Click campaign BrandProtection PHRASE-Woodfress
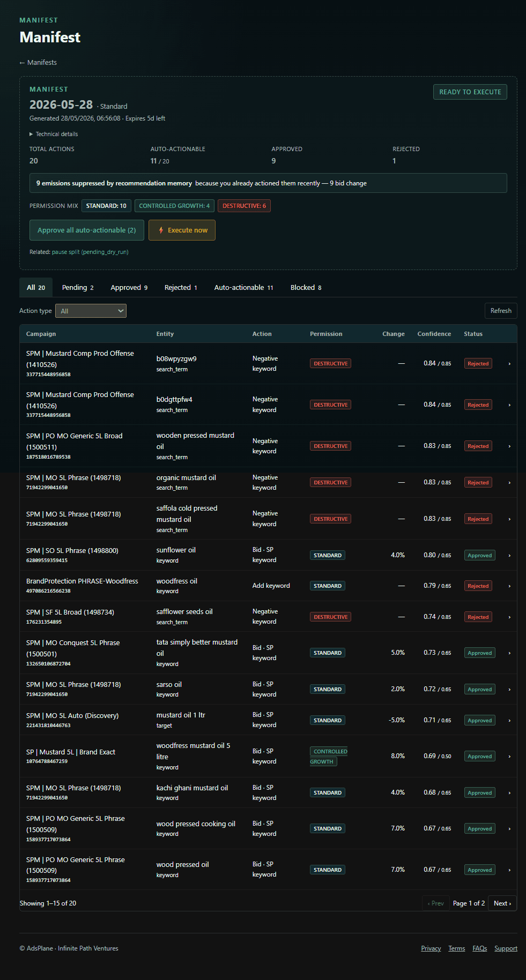The width and height of the screenshot is (526, 980). (82, 581)
